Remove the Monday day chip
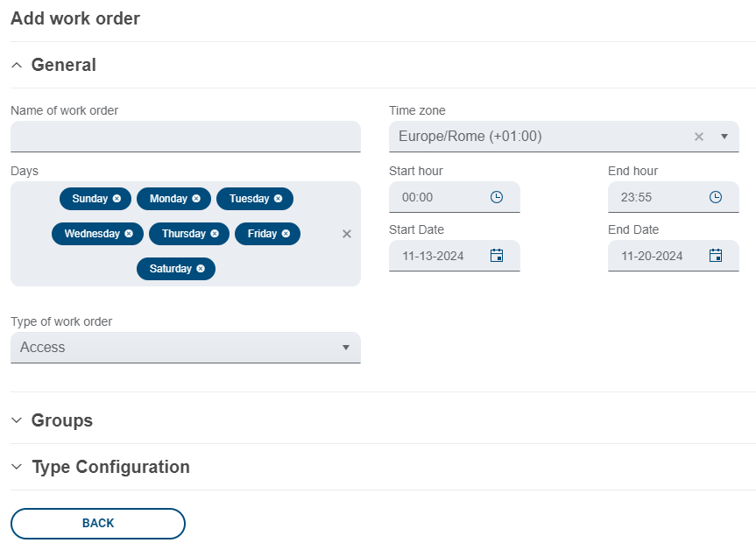 196,199
